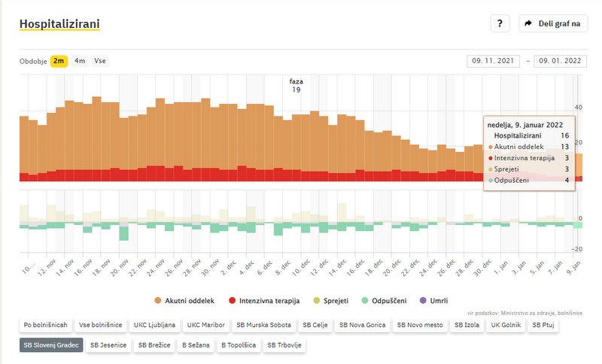Image resolution: width=602 pixels, height=364 pixels.
Task: Select the 2m period option
Action: pos(59,61)
